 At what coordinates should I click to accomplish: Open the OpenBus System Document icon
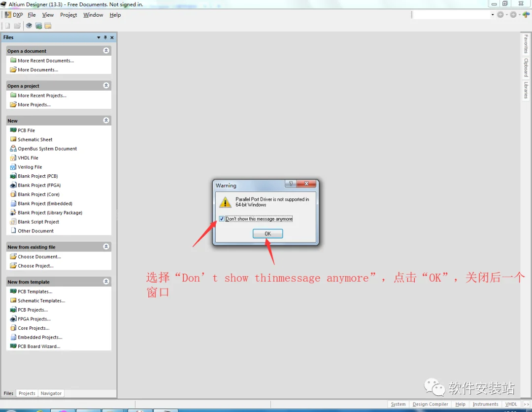(x=13, y=149)
